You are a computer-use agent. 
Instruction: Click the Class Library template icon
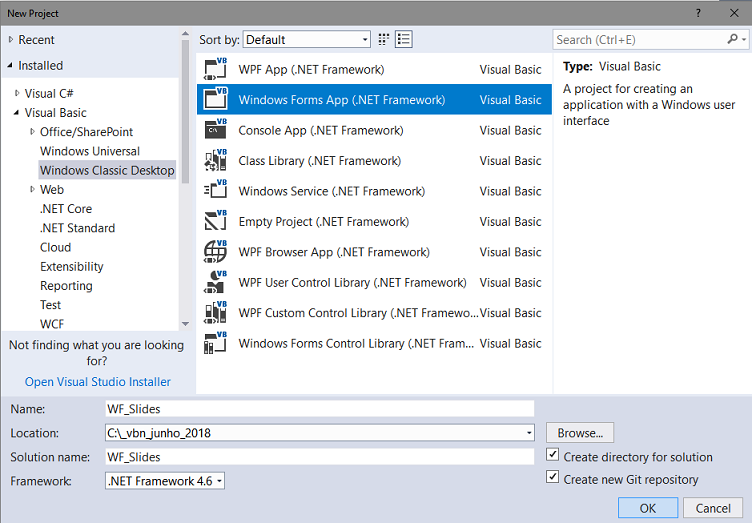pyautogui.click(x=215, y=161)
